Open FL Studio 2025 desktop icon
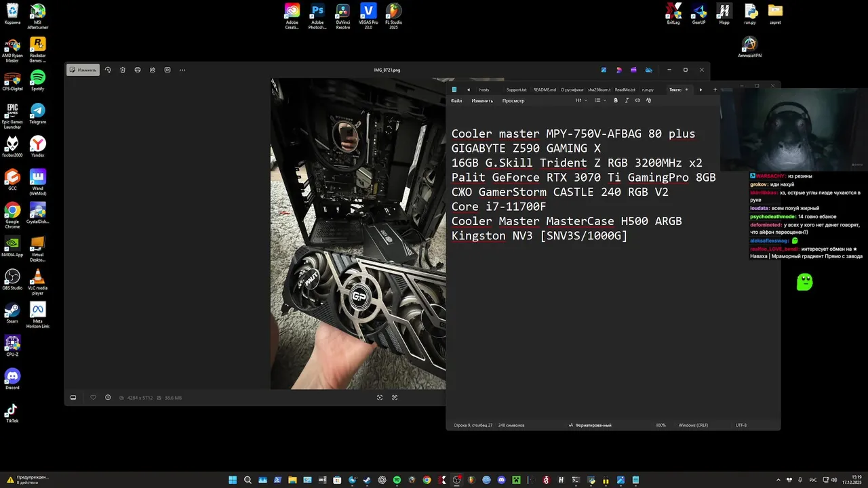 pyautogui.click(x=393, y=16)
